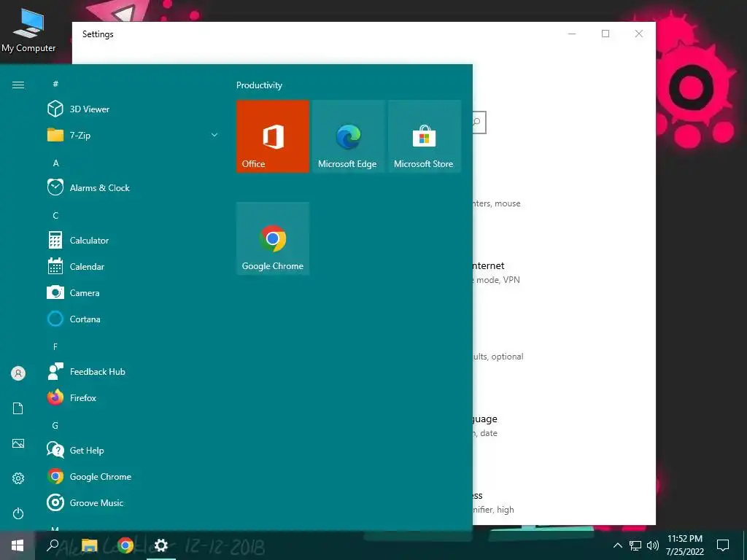The image size is (747, 560).
Task: Open the user account icon in Start
Action: pyautogui.click(x=18, y=373)
